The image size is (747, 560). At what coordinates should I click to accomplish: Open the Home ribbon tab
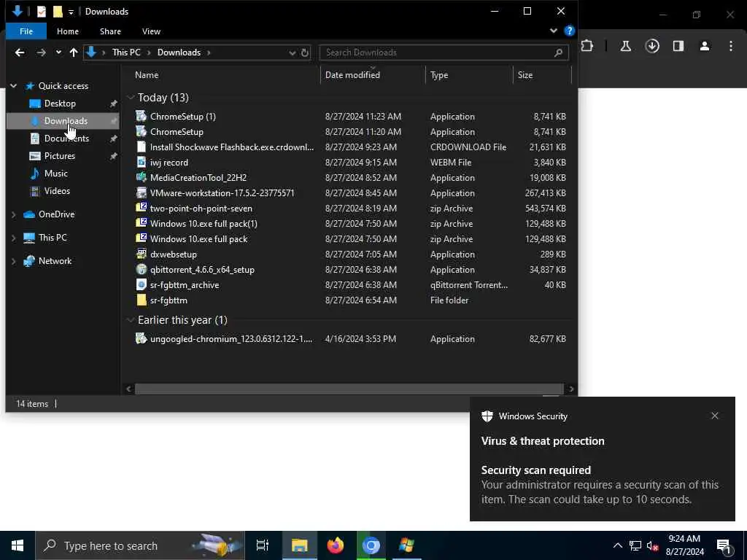click(x=68, y=31)
